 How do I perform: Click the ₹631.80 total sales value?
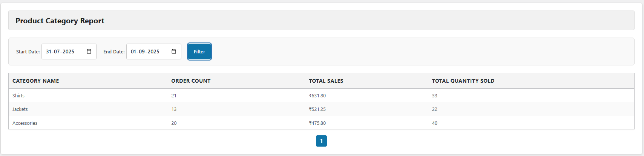(x=317, y=95)
